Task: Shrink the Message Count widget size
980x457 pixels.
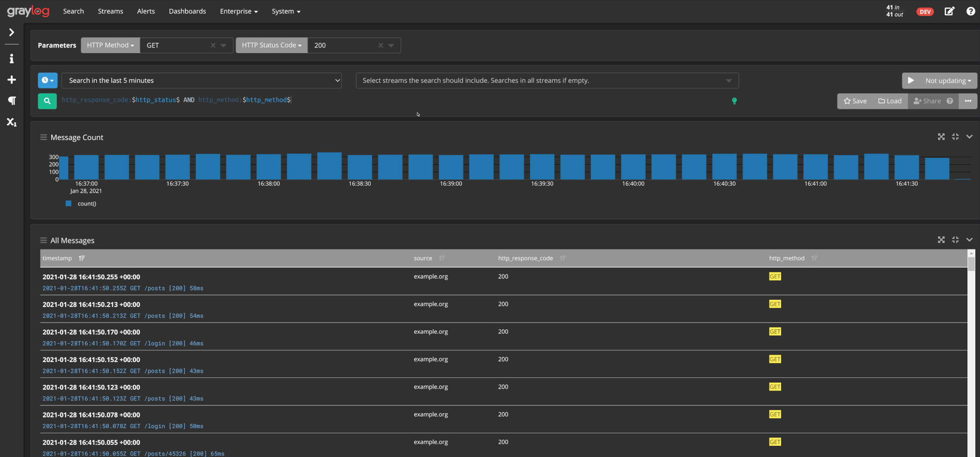Action: (x=955, y=137)
